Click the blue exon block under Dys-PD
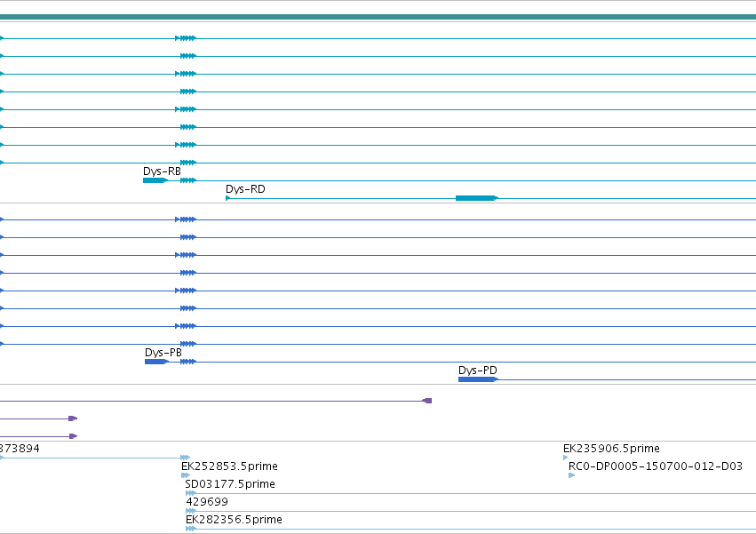Screen dimensions: 756x534 pyautogui.click(x=478, y=379)
